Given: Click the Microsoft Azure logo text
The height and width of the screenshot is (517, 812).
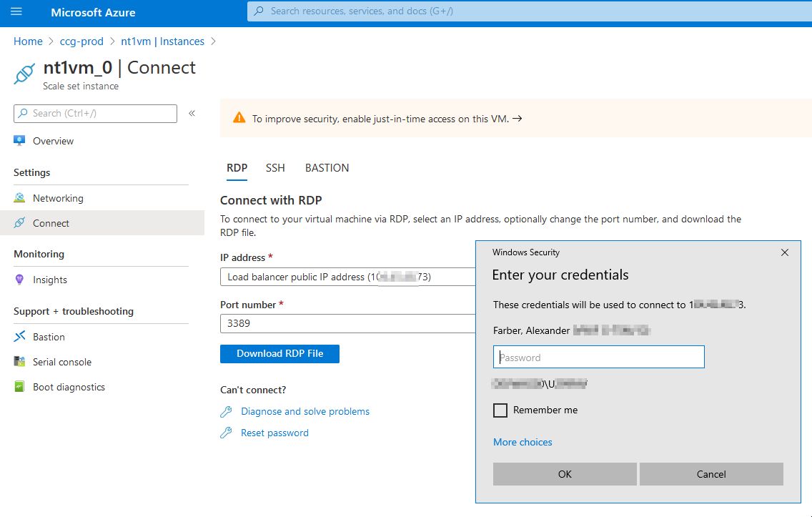Looking at the screenshot, I should [93, 12].
